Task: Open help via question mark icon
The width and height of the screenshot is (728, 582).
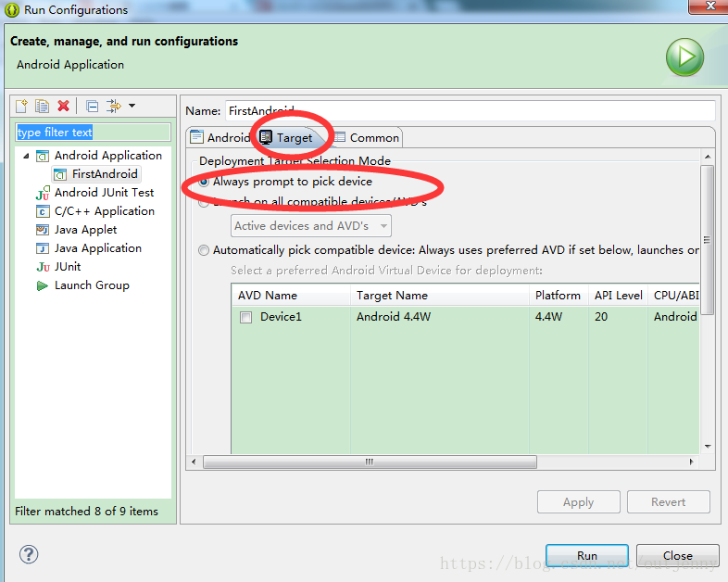Action: click(29, 554)
